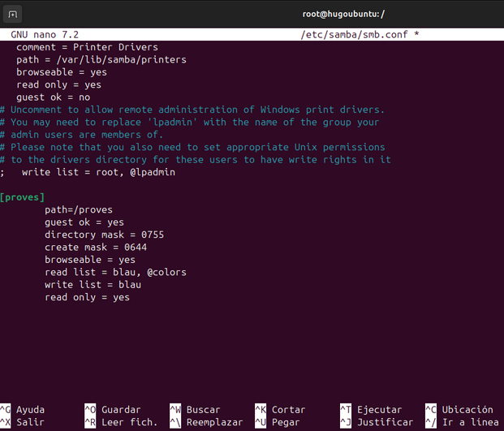Click the Reemplazar shortcut label
504x431 pixels.
(x=214, y=422)
